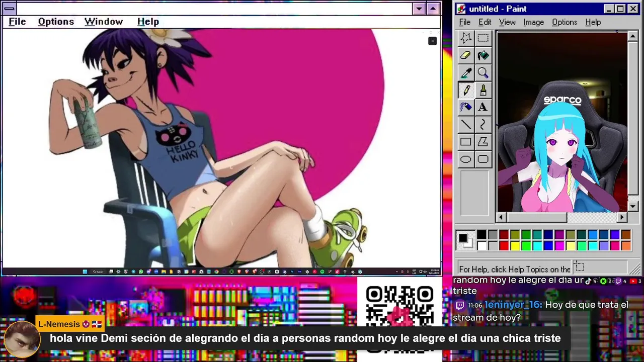Click the username 'leninyer_16:' in chat

[513, 305]
